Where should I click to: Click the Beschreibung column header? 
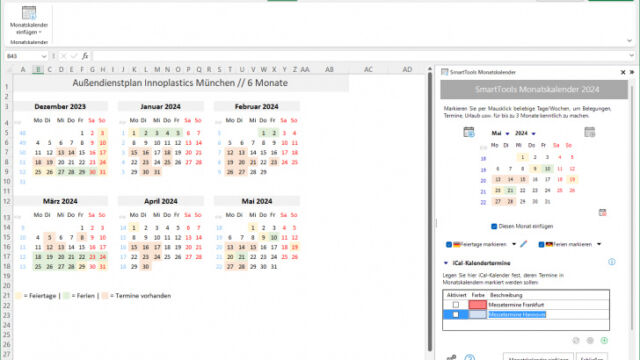click(506, 295)
